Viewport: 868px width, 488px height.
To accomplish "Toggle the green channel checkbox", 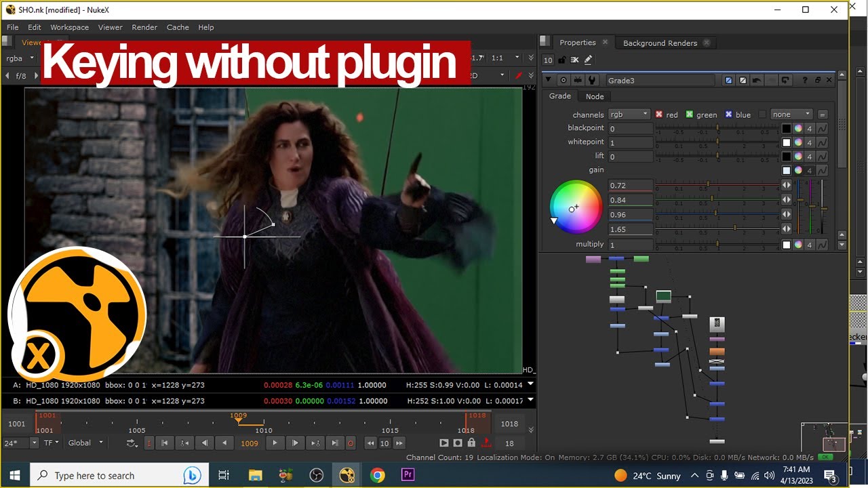I will pos(690,115).
